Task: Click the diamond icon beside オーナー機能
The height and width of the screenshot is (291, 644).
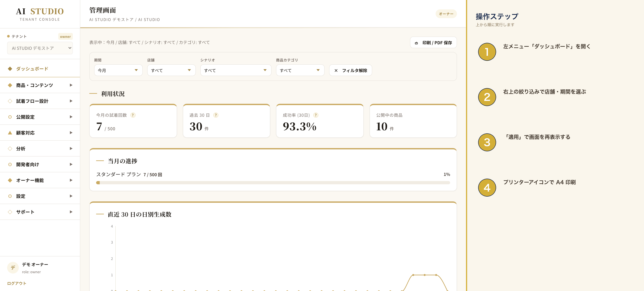Action: tap(10, 180)
